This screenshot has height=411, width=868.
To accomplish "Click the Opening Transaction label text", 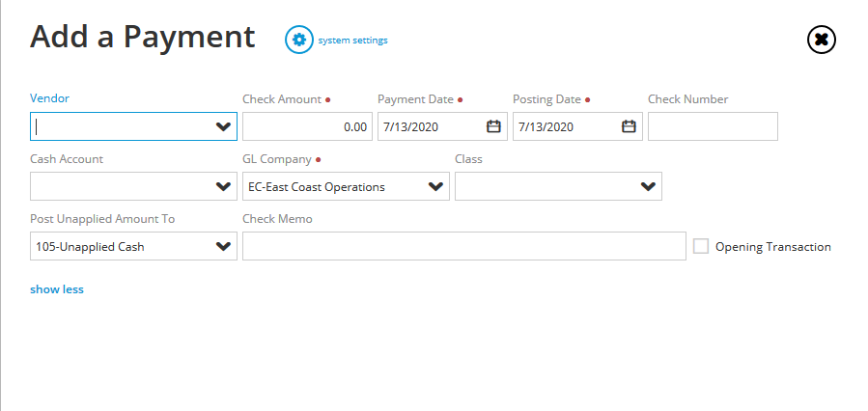I will [x=773, y=247].
